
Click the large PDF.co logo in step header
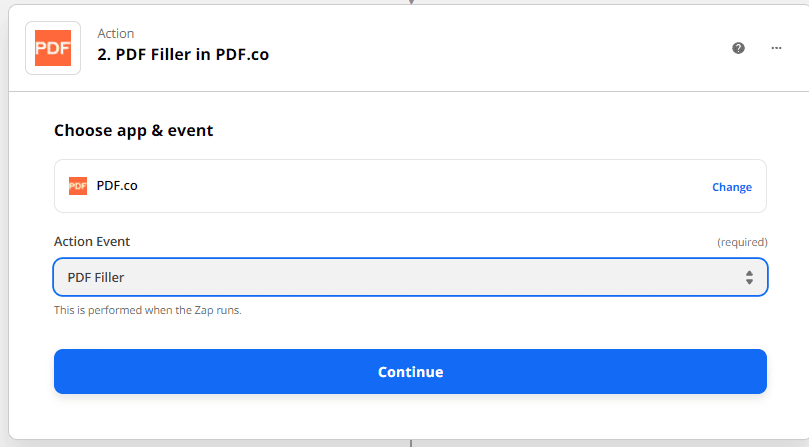[52, 47]
